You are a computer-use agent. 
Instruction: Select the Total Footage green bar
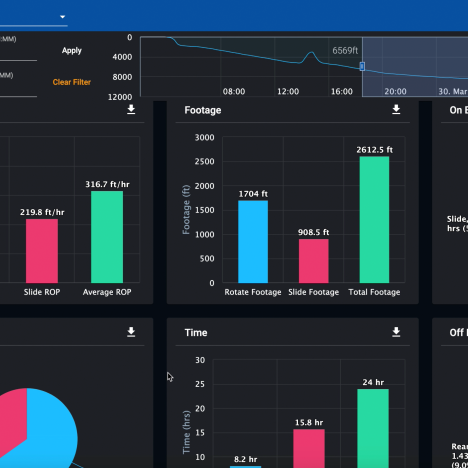374,220
